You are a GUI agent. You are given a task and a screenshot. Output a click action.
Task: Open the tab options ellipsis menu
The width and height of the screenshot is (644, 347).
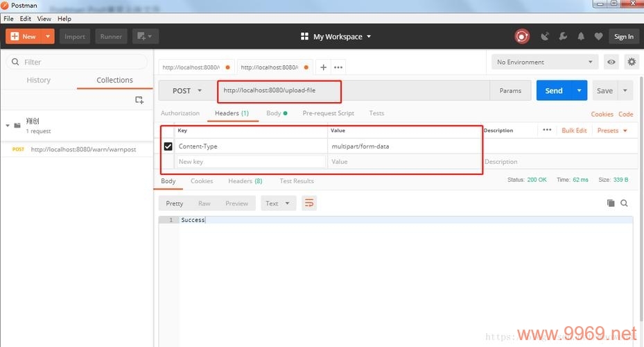[338, 67]
